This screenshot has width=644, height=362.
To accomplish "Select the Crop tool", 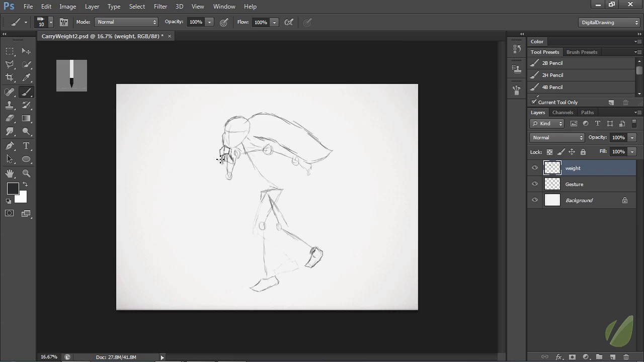I will (10, 77).
